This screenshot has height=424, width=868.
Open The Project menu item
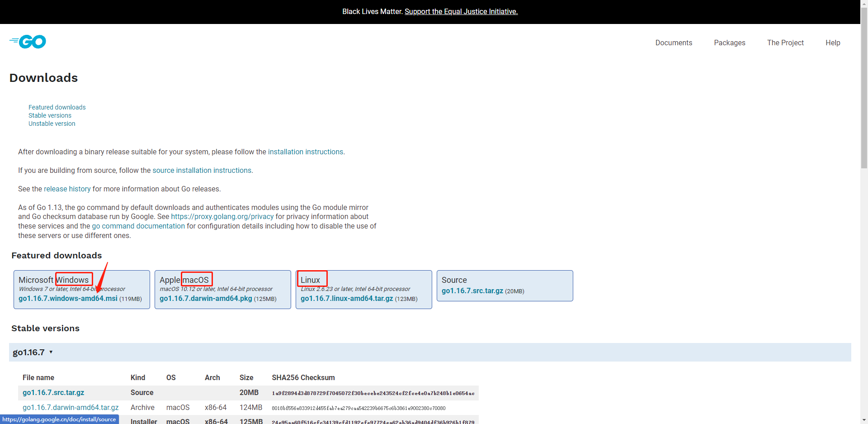click(x=785, y=43)
